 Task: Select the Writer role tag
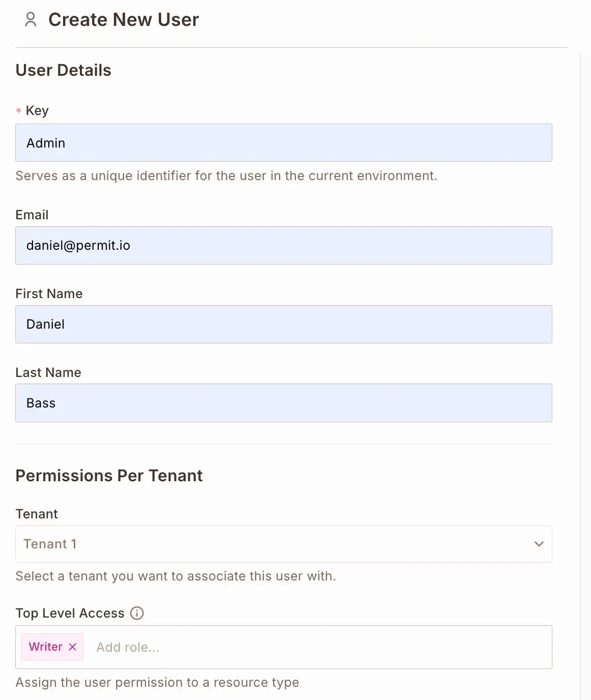45,647
